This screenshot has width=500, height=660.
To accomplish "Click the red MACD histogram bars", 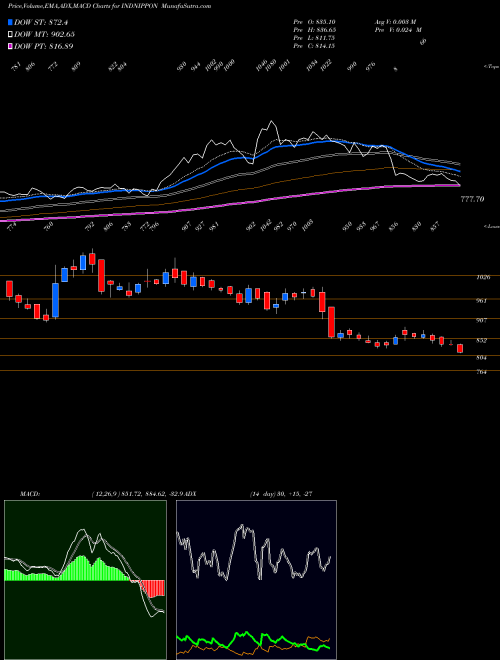I will click(152, 588).
